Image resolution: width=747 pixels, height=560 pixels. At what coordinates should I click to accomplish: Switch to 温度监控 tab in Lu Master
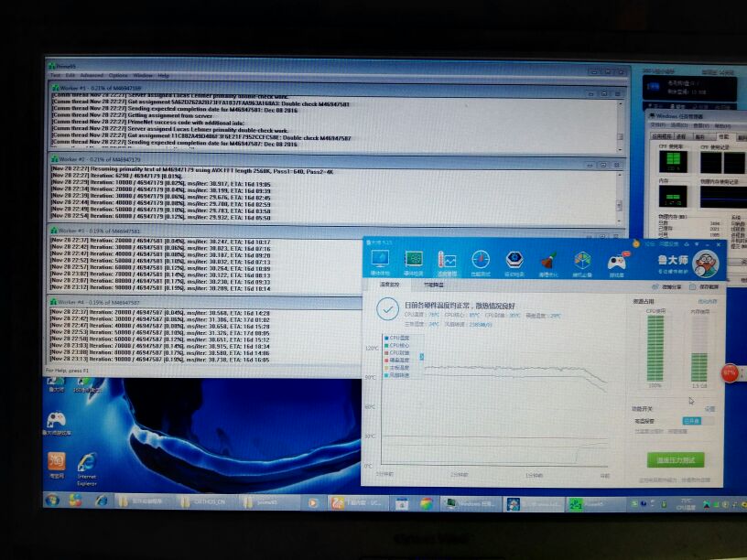[389, 285]
